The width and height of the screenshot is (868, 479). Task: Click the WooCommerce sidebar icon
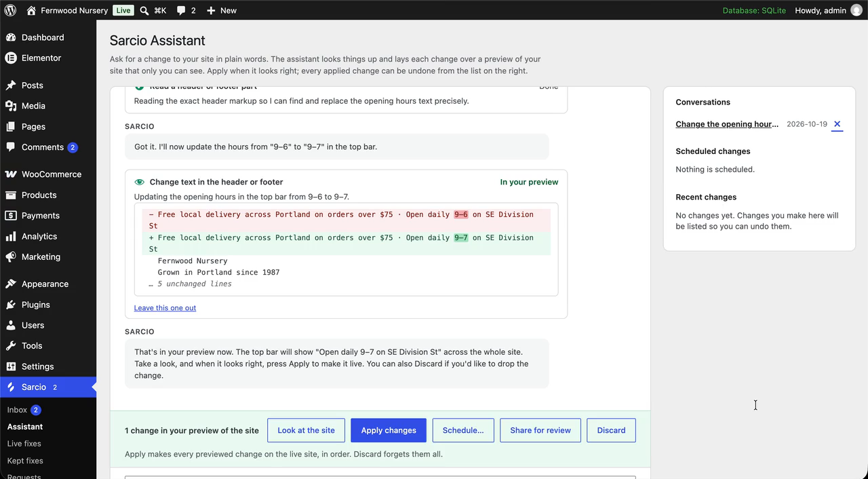(x=11, y=174)
